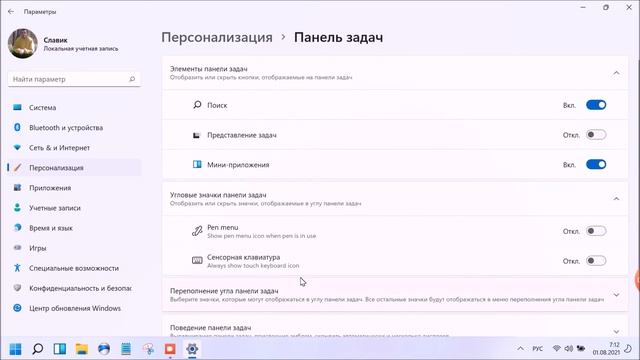Turn off the Поиск toggle
640x360 pixels.
(x=596, y=105)
